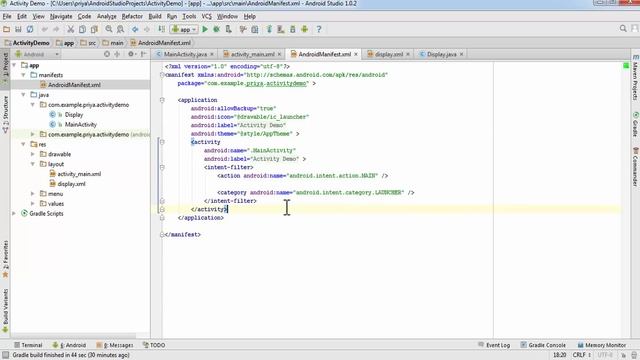Click the Cut scissors icon
Viewport: 640px width, 360px height.
[71, 29]
